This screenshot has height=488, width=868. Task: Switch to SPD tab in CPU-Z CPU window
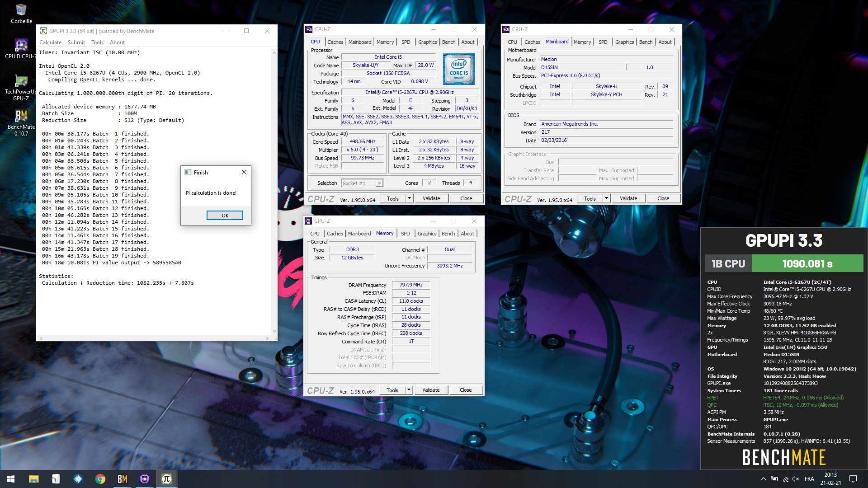point(406,42)
